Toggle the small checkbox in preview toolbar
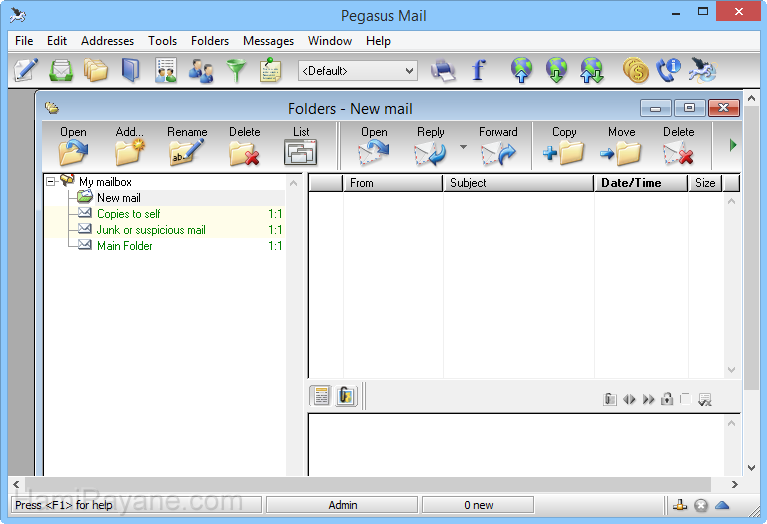Screen dimensions: 767x524 click(x=686, y=399)
